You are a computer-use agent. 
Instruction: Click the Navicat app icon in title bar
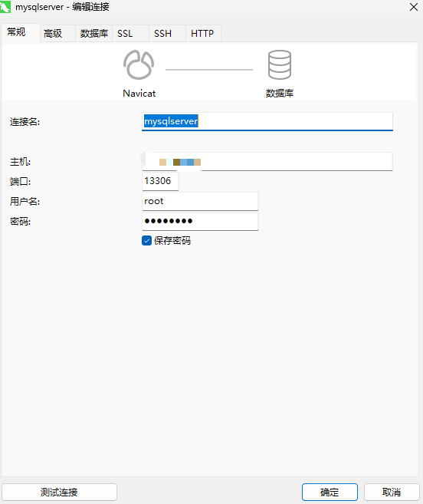[5, 7]
